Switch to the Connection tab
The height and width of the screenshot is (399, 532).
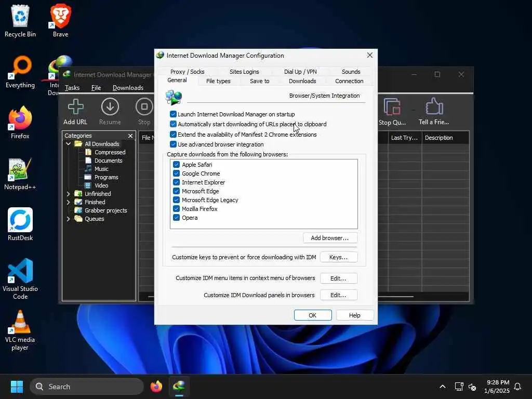click(x=349, y=81)
